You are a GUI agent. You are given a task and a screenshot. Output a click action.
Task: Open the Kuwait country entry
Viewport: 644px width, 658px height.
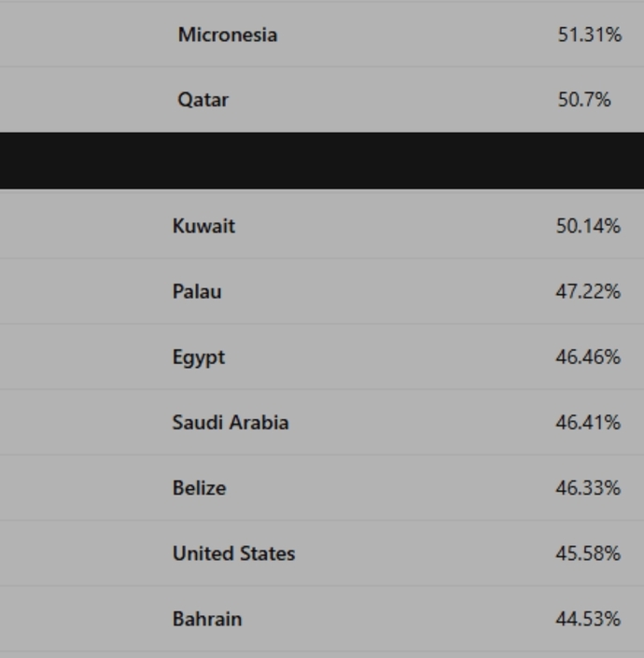[x=203, y=226]
